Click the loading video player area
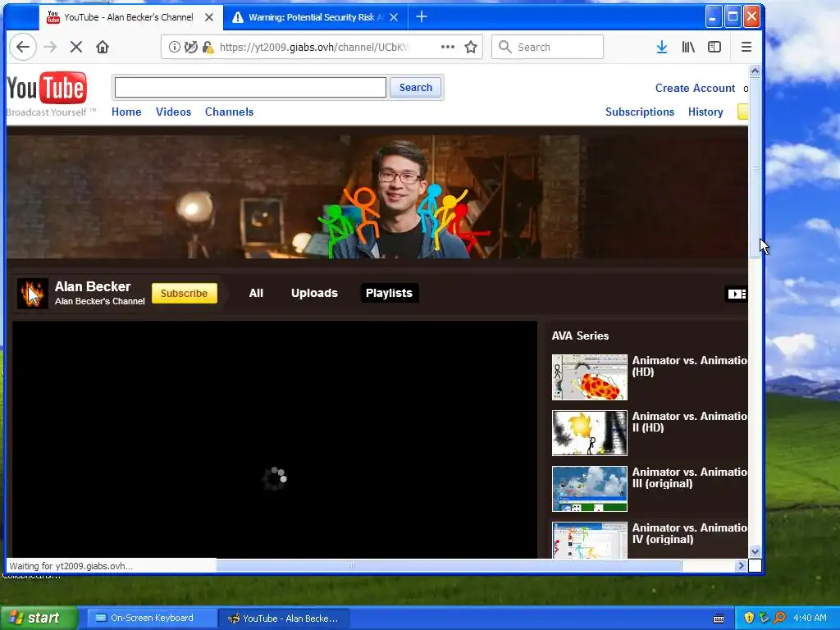 [x=275, y=440]
